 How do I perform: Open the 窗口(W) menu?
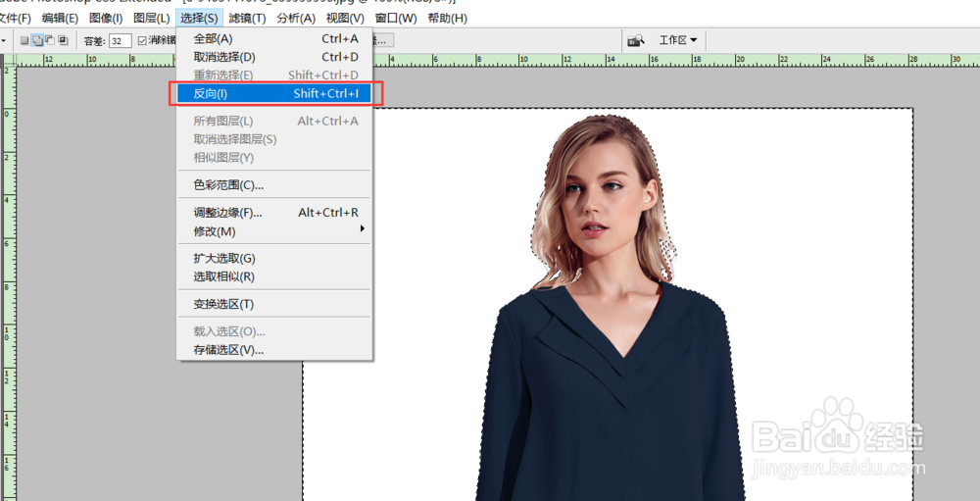point(396,19)
